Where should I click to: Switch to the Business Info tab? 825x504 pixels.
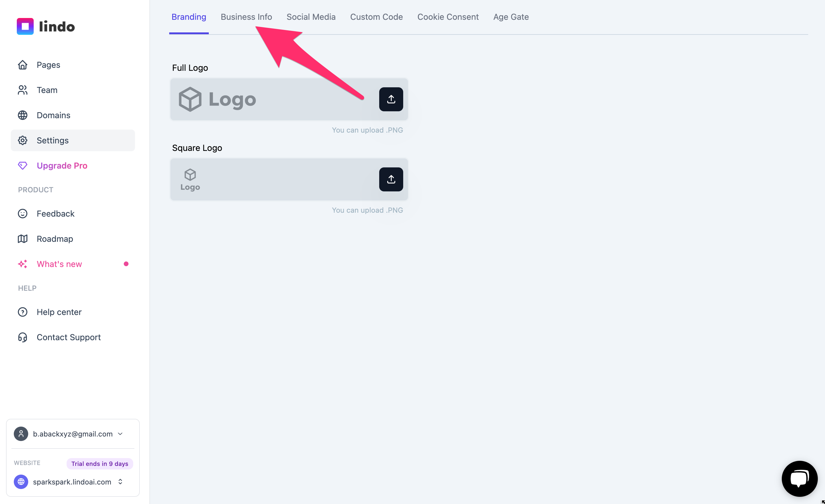click(246, 17)
